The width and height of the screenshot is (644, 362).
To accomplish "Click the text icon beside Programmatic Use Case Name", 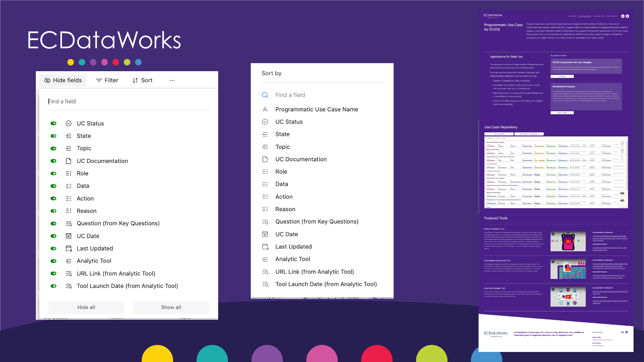I will 265,109.
